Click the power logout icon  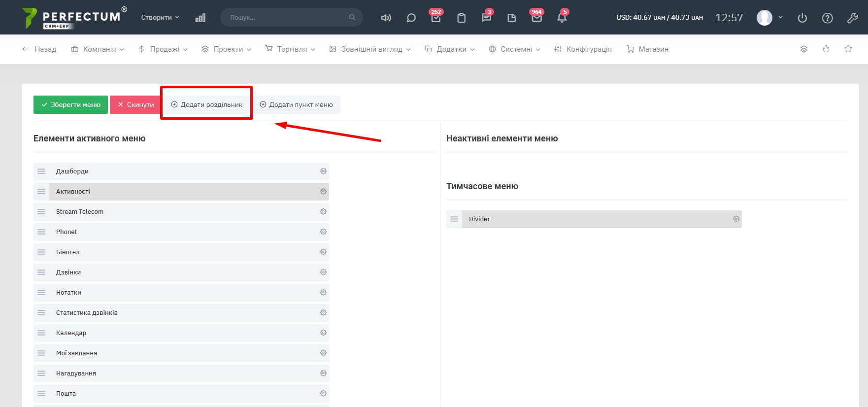click(x=802, y=18)
